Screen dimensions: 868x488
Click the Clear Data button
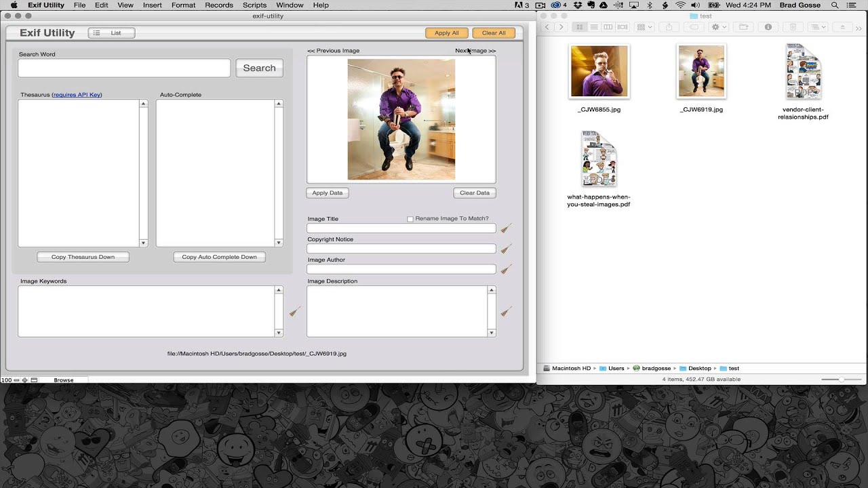(x=475, y=192)
